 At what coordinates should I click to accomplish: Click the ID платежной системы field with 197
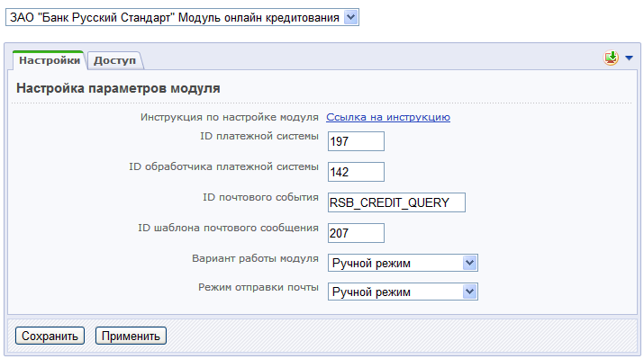coord(356,141)
